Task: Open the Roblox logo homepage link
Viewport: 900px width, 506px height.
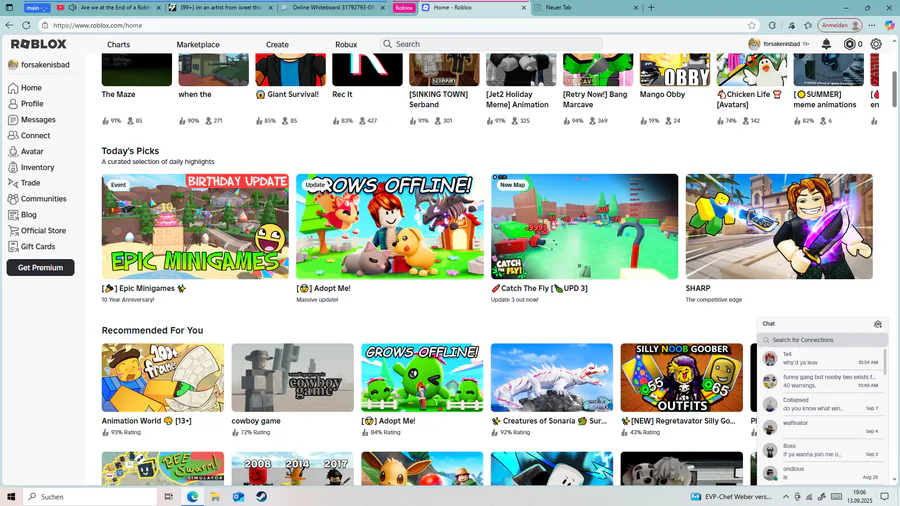Action: click(x=38, y=44)
